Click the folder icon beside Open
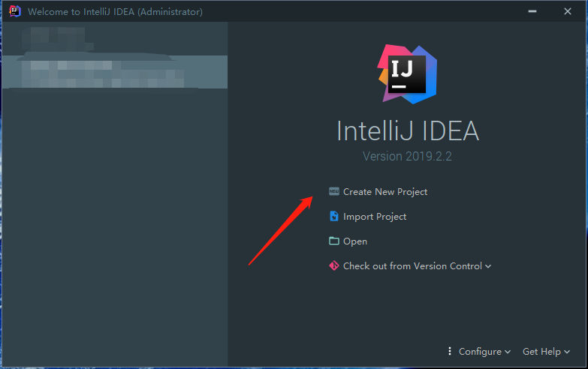The height and width of the screenshot is (369, 588). pos(333,241)
